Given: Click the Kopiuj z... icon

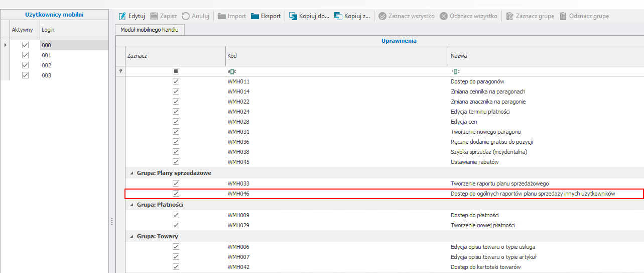Looking at the screenshot, I should (338, 16).
